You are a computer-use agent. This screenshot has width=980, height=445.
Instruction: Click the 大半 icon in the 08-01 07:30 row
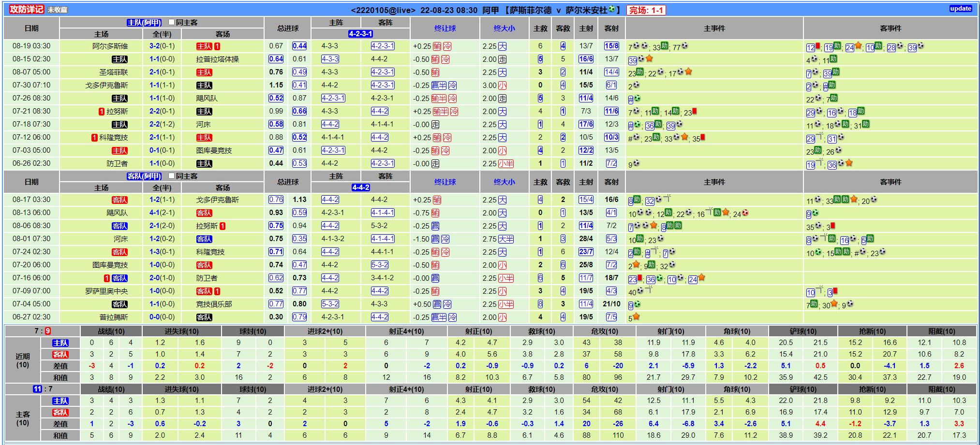coord(506,239)
